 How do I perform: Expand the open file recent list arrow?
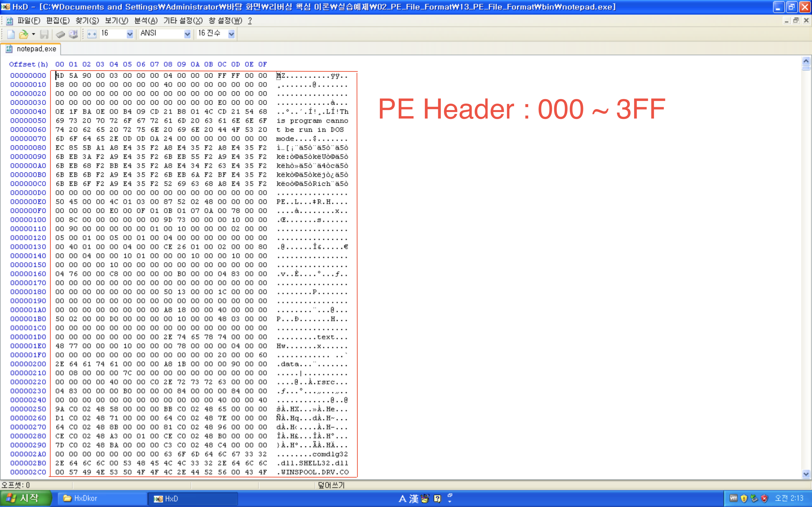33,34
